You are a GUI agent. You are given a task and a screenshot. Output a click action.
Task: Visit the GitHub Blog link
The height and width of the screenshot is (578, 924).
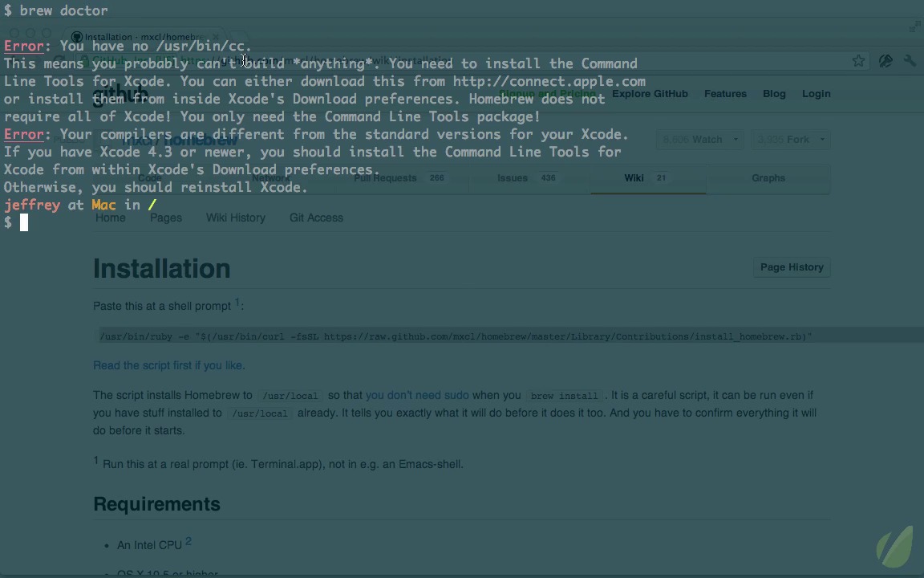[774, 93]
